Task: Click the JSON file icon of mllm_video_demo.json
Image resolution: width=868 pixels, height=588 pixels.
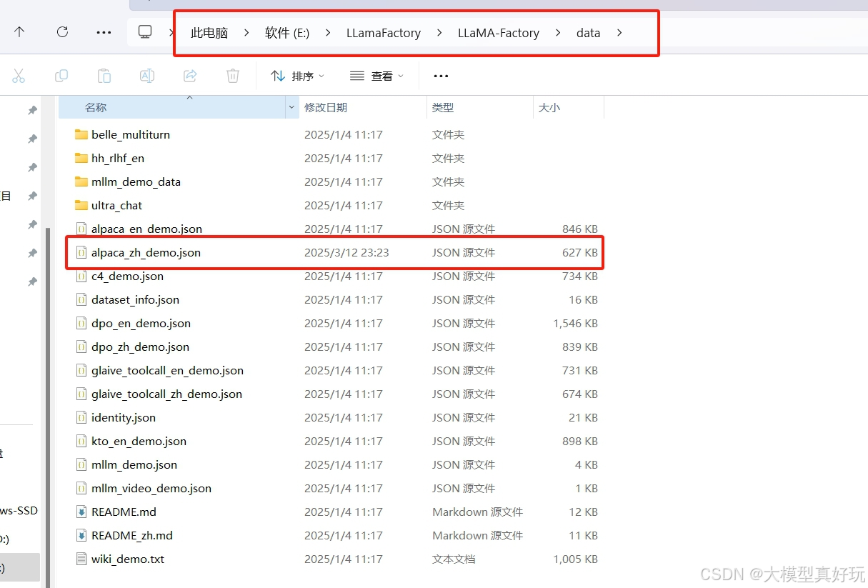Action: click(81, 488)
